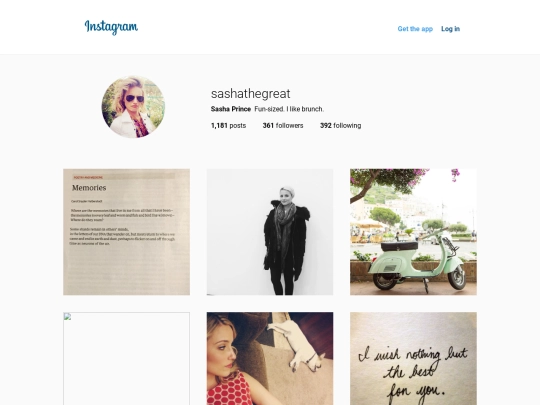This screenshot has height=405, width=540.
Task: Click the 'Fun-sized. I like brunch.' bio
Action: [289, 109]
